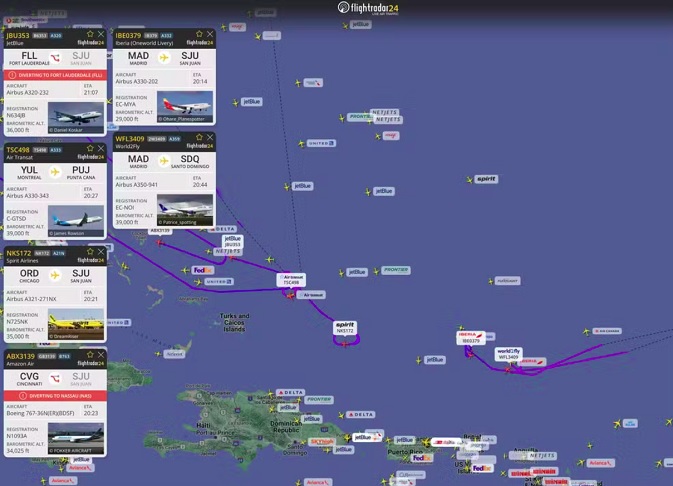Close the WFL3409 World2Fly card
673x486 pixels.
pyautogui.click(x=209, y=138)
